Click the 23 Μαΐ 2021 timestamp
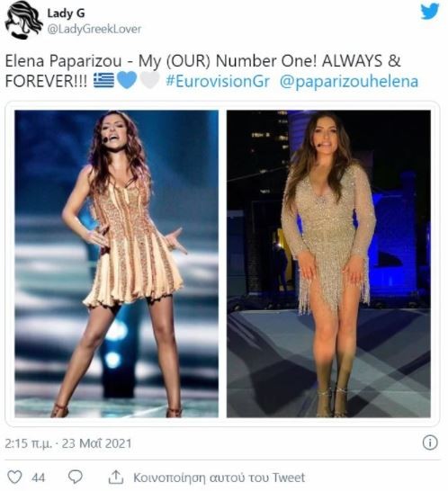This screenshot has width=448, height=491. coord(96,443)
